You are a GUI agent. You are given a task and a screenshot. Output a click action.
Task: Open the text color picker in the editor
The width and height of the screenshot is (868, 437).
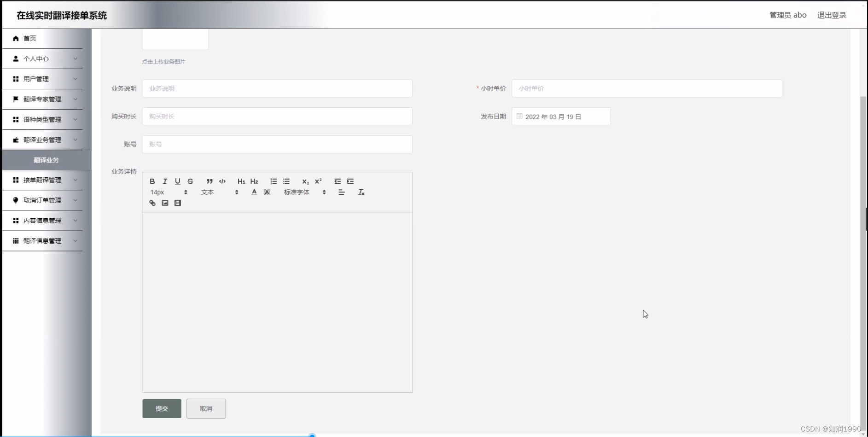254,192
